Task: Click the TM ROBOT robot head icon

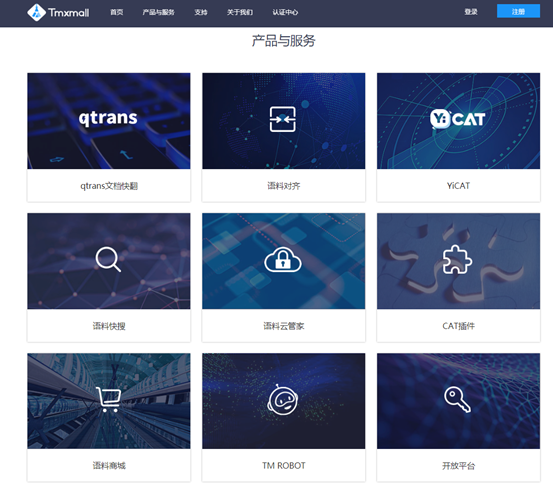Action: pyautogui.click(x=283, y=399)
